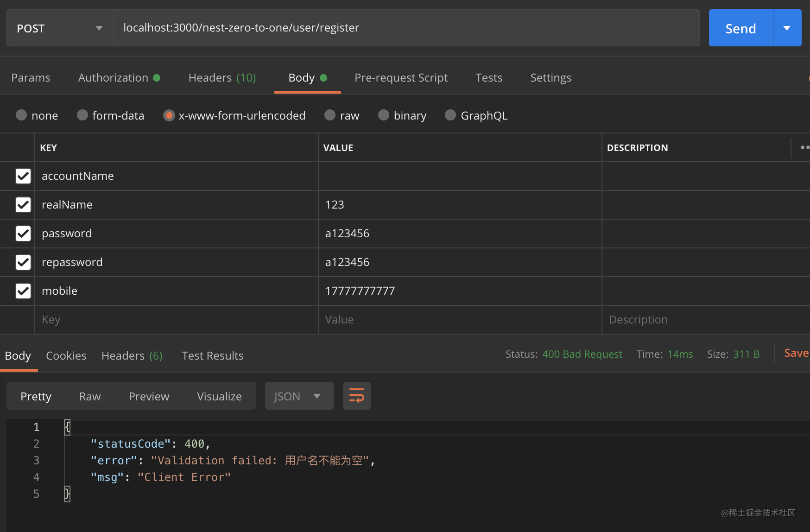Open the response Body tab
Viewport: 810px width, 532px height.
tap(18, 355)
